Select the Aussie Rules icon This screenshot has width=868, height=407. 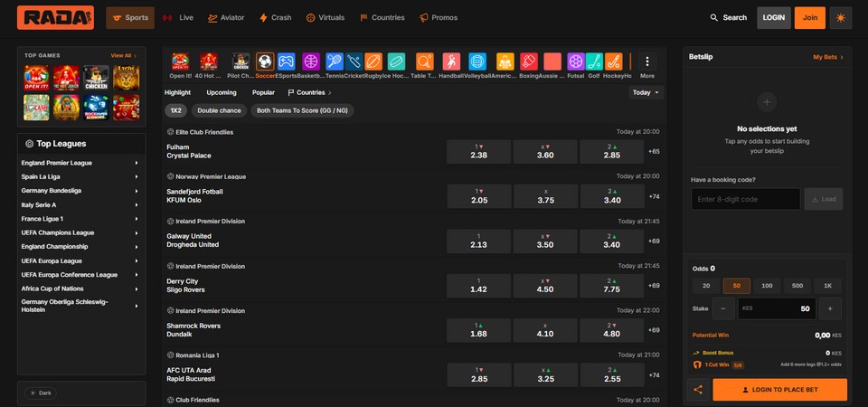click(x=552, y=62)
